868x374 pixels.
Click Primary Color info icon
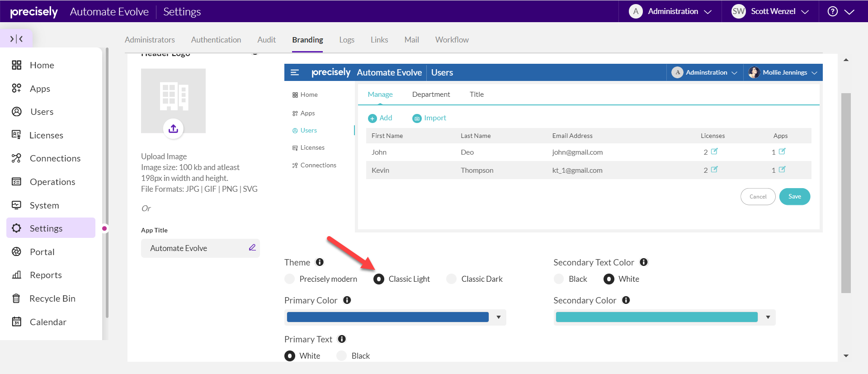pos(347,300)
